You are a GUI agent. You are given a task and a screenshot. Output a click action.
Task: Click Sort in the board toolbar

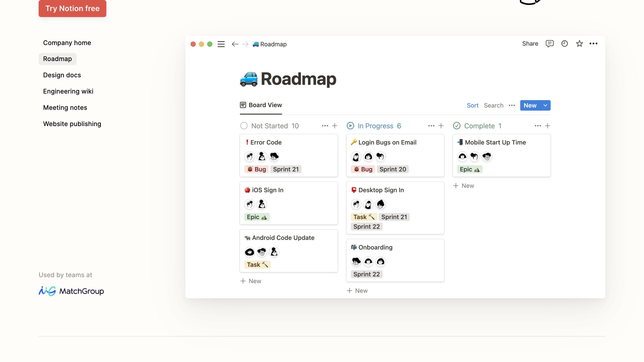click(472, 105)
